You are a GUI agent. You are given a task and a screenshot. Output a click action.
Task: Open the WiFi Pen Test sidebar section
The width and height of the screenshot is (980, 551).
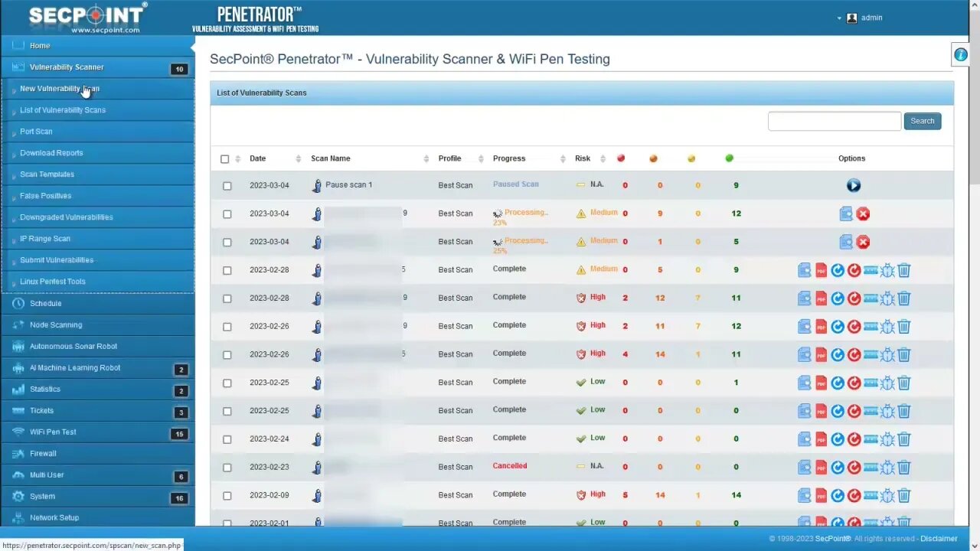tap(97, 432)
